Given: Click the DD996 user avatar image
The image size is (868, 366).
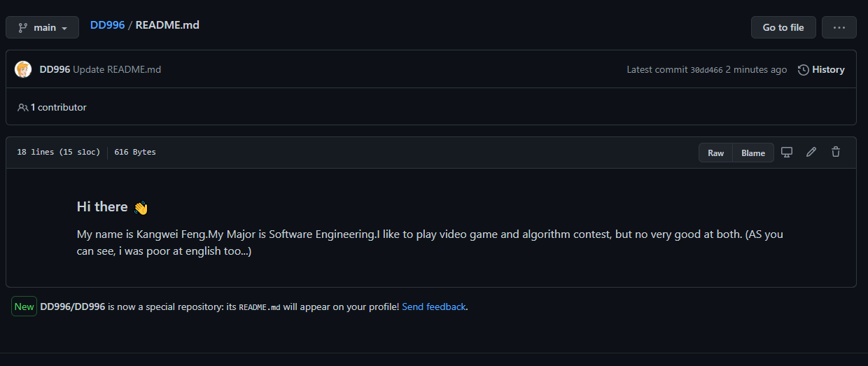Looking at the screenshot, I should click(x=23, y=69).
